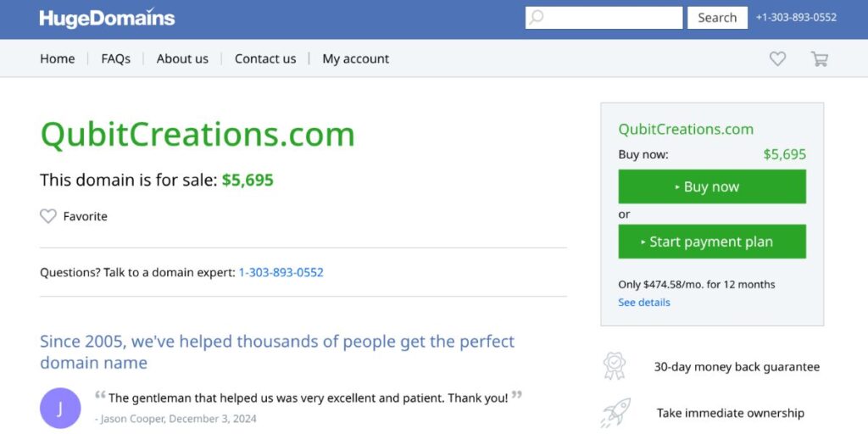Toggle the Favorite heart for QubitCreations.com
Viewport: 868px width, 434px height.
[48, 216]
